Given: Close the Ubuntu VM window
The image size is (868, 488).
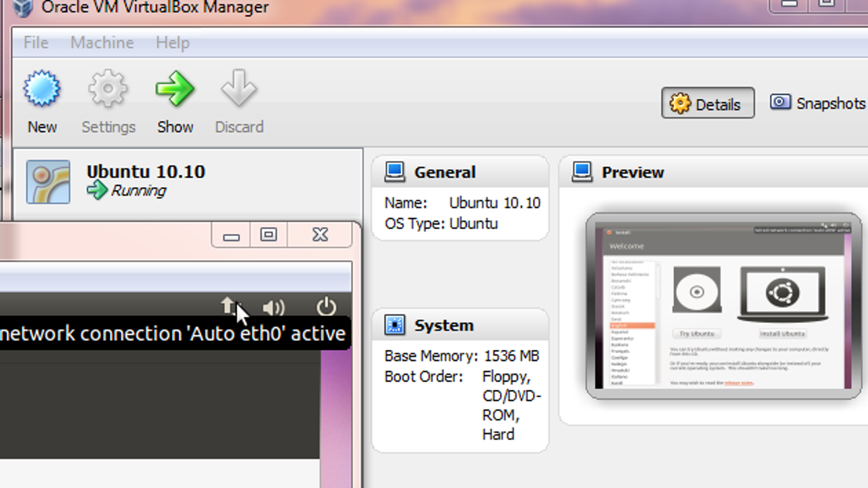Looking at the screenshot, I should point(320,235).
